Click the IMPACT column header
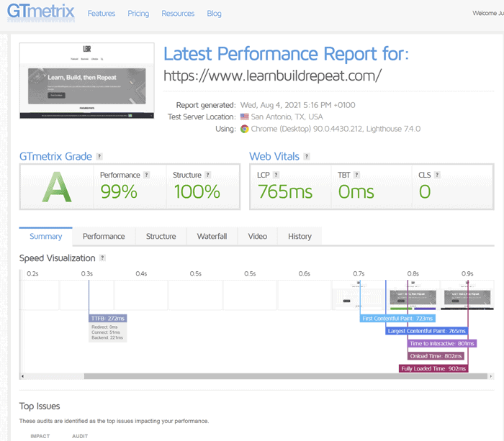This screenshot has height=441, width=504. tap(40, 436)
